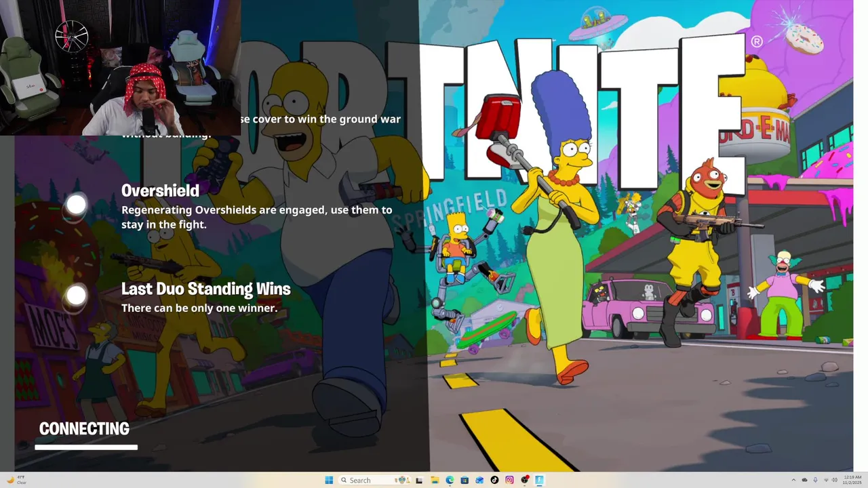Open the blue mail app taskbar icon
Image resolution: width=868 pixels, height=488 pixels.
pos(479,480)
